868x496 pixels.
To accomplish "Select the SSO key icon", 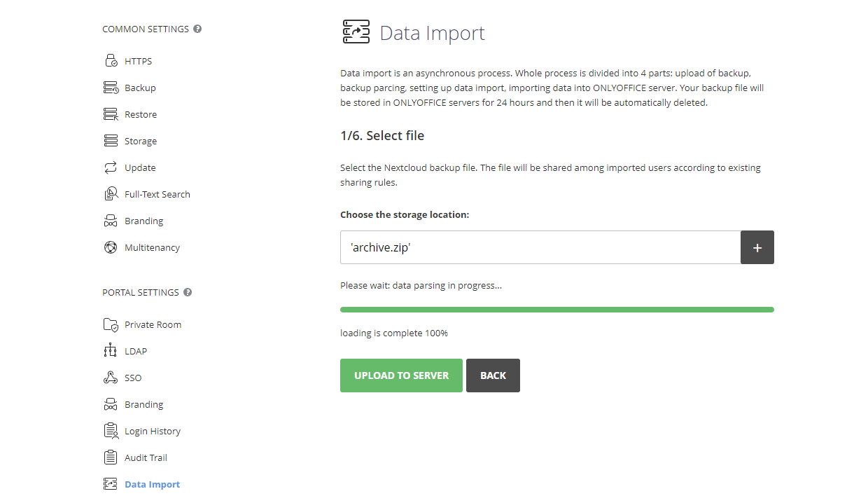I will [x=111, y=377].
